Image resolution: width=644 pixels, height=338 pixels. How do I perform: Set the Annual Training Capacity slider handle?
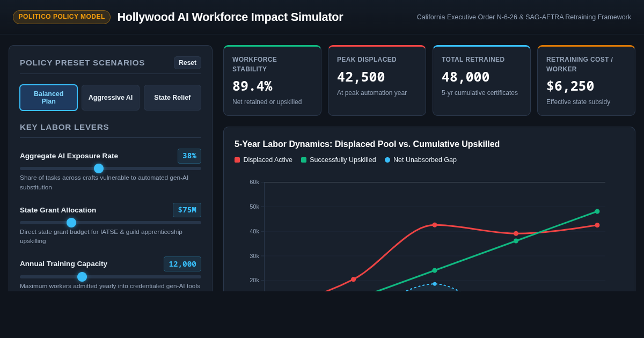click(82, 277)
